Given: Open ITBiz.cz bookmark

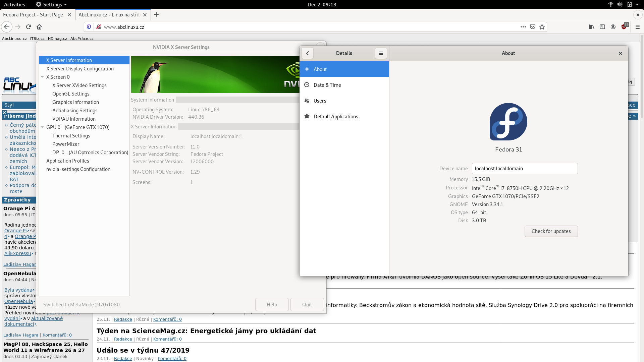Looking at the screenshot, I should [37, 39].
